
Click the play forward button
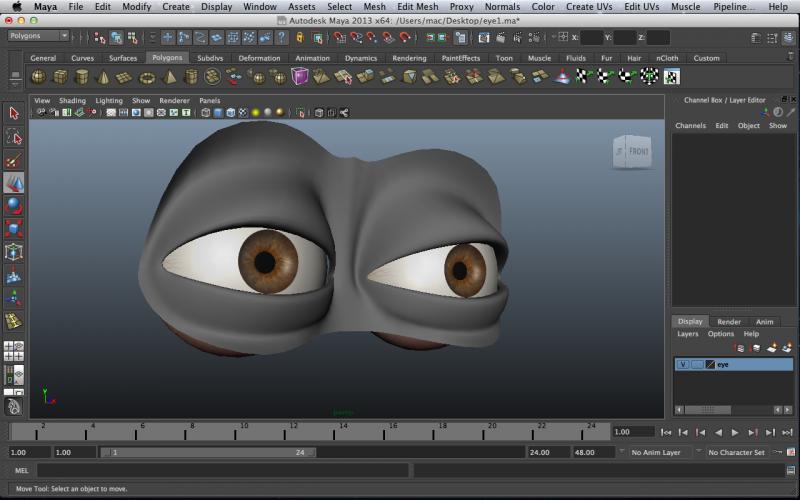point(735,432)
